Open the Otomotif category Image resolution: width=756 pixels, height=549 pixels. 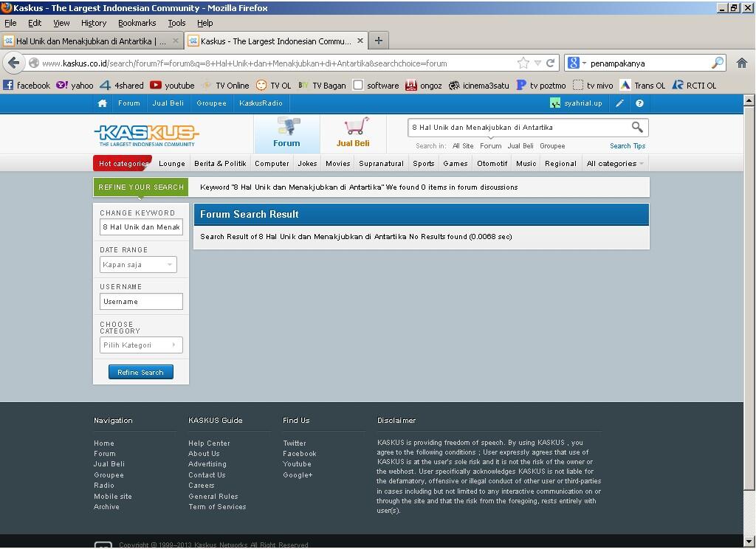tap(492, 163)
